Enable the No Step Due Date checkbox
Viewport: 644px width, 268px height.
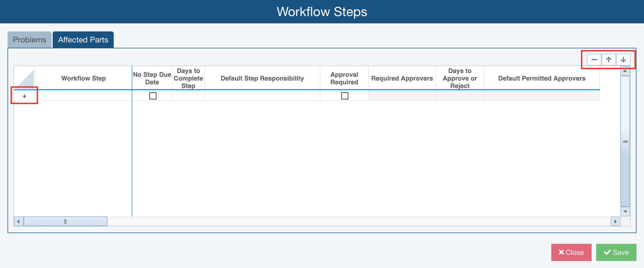[153, 96]
